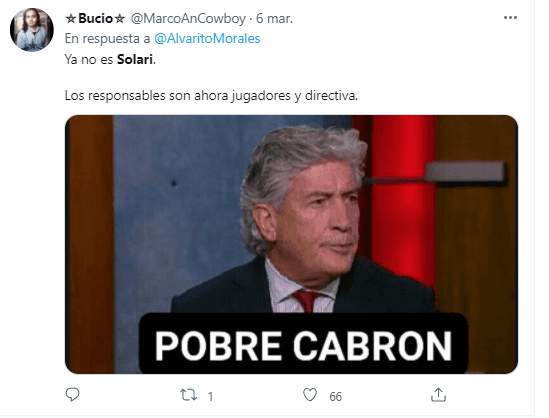This screenshot has width=549, height=418.
Task: Click the POBRE CABRON caption on GIF
Action: pyautogui.click(x=303, y=346)
